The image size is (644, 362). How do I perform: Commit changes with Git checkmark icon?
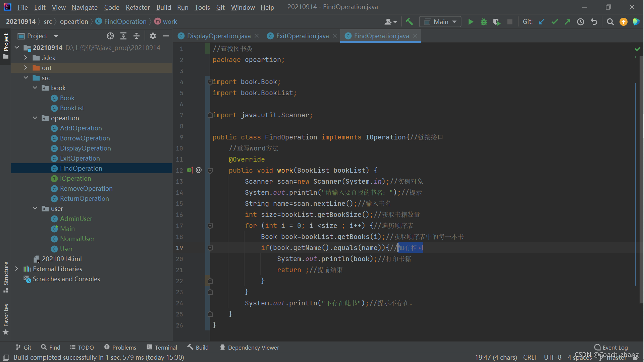click(554, 22)
